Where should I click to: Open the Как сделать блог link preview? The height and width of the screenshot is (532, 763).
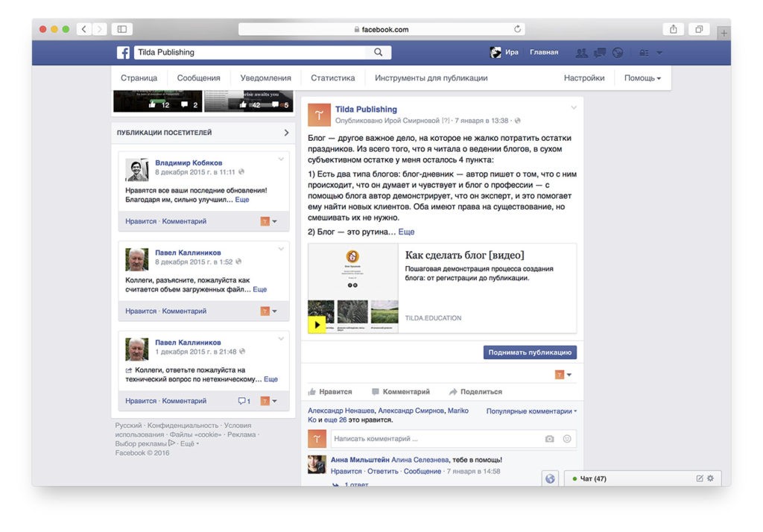443,288
